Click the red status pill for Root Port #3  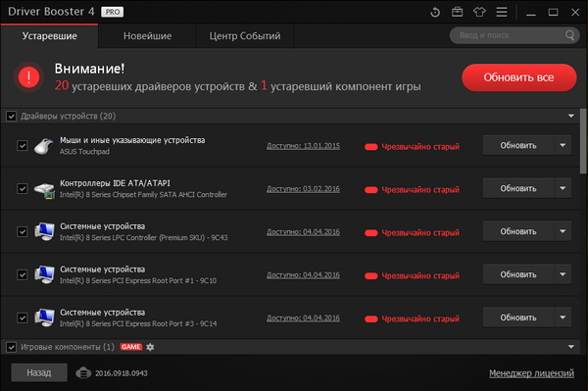coord(370,319)
